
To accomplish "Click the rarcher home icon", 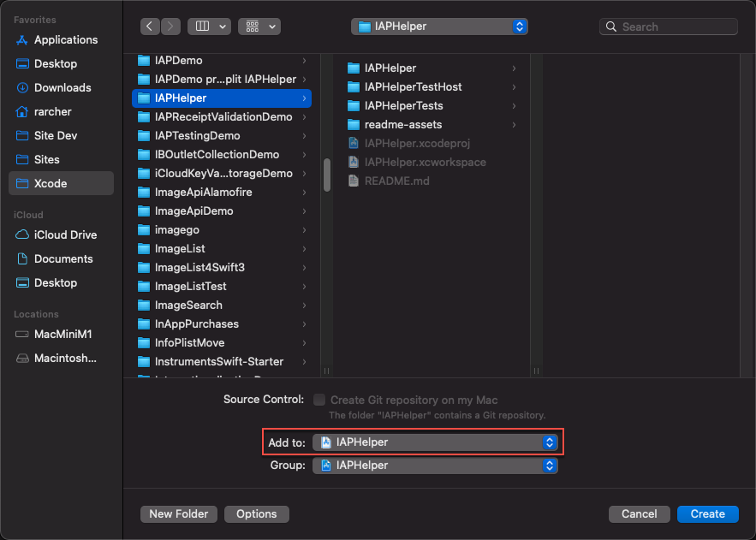I will coord(21,112).
